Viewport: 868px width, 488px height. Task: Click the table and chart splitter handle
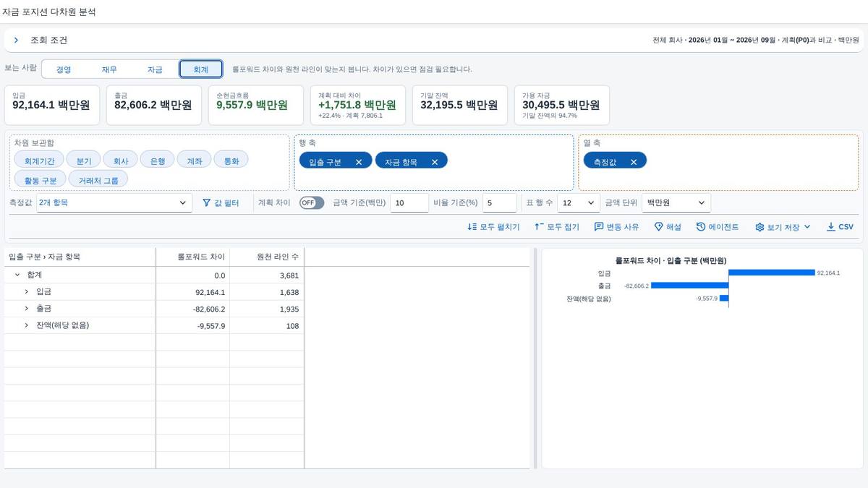click(x=535, y=359)
